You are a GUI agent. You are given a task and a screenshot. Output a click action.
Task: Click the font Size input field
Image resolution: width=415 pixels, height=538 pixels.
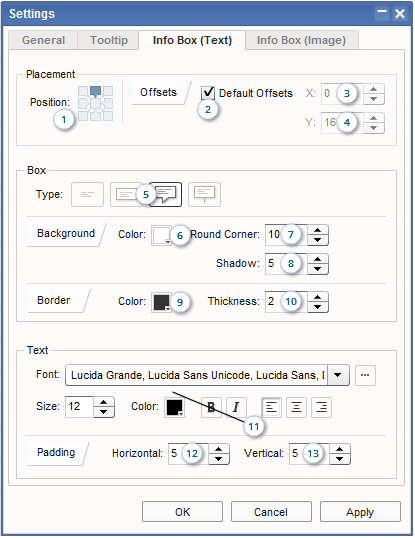(79, 407)
